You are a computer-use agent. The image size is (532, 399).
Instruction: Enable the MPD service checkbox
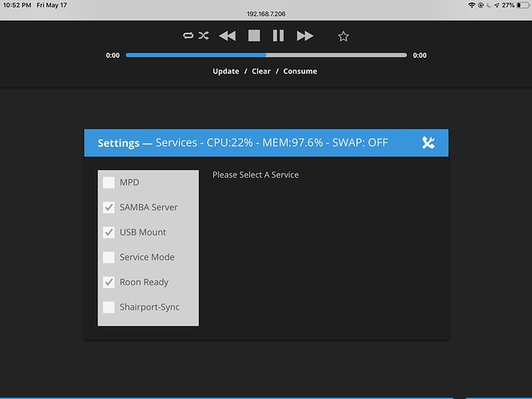[x=109, y=183]
